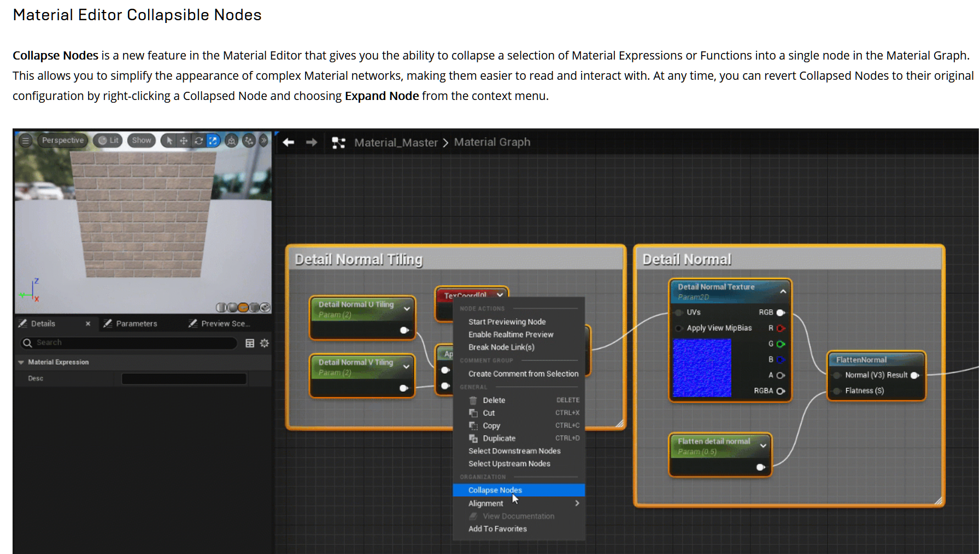Click the Material_Master breadcrumb
Viewport: 980px width, 554px height.
396,143
